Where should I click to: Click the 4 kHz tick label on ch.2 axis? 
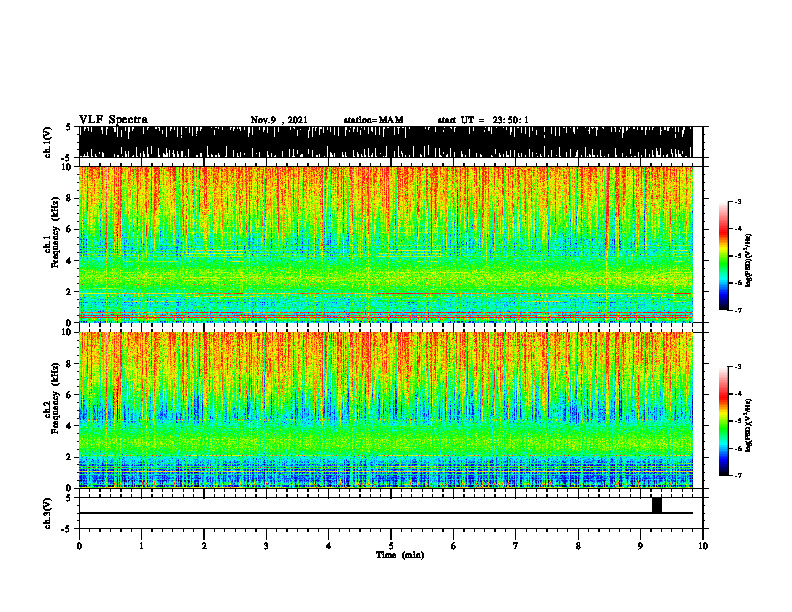coord(70,426)
